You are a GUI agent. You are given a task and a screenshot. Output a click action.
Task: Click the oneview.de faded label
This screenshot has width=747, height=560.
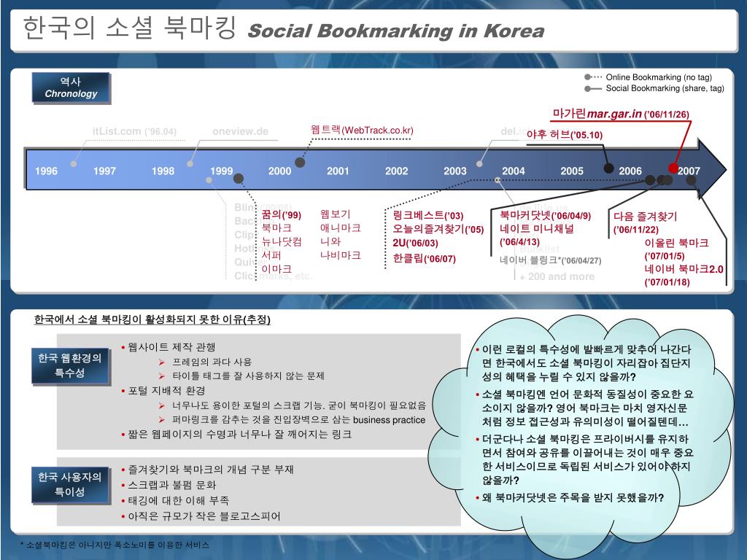tap(240, 131)
